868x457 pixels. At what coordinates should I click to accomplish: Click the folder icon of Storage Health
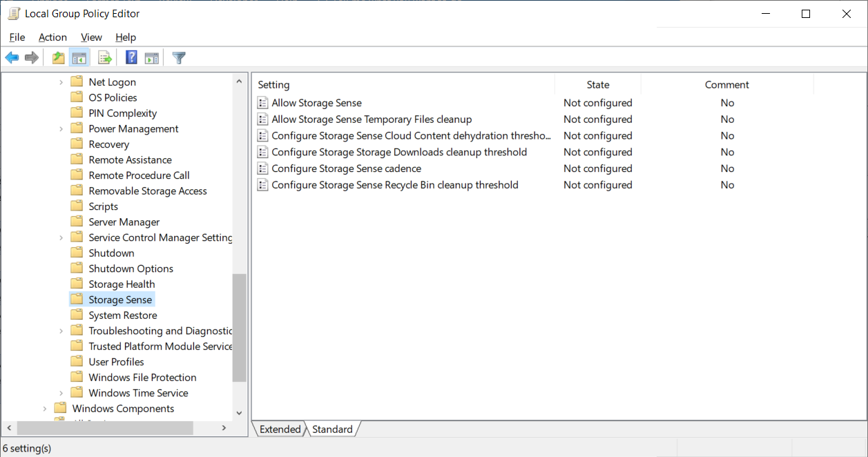pyautogui.click(x=77, y=284)
